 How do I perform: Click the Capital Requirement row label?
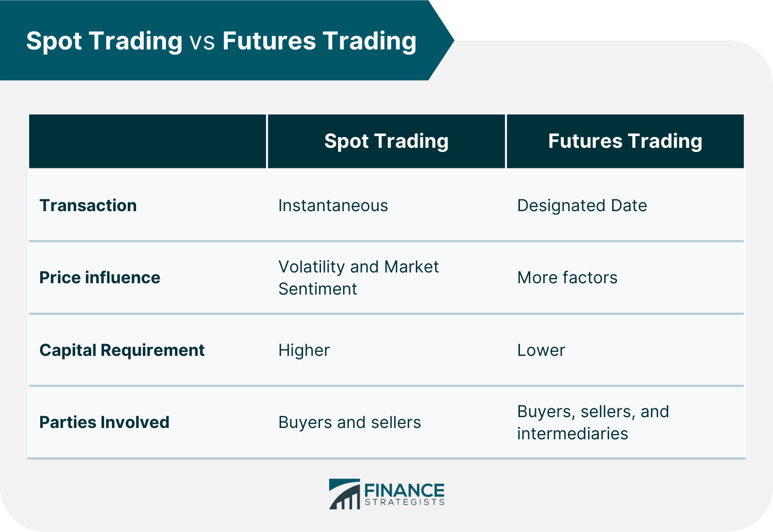(122, 350)
